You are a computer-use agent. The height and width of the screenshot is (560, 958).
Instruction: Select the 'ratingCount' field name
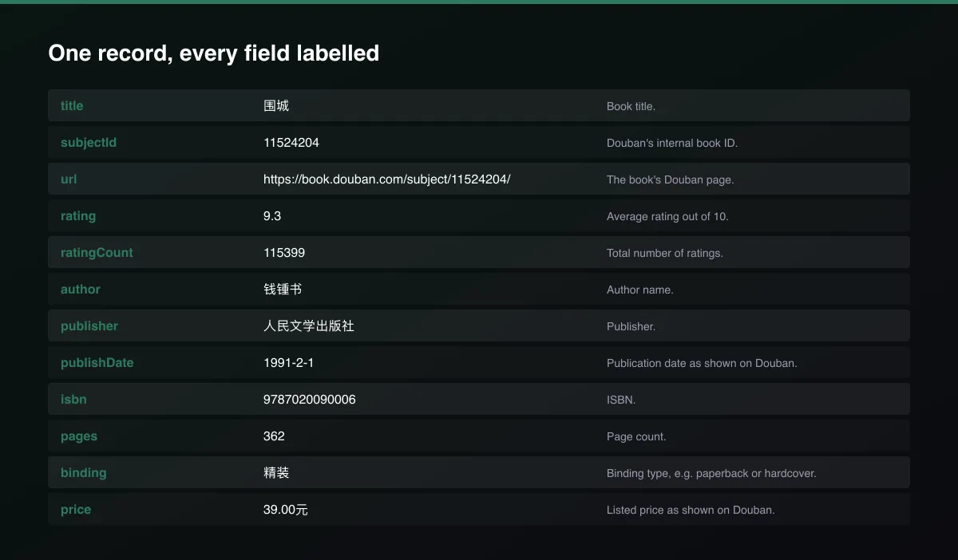[x=97, y=252]
